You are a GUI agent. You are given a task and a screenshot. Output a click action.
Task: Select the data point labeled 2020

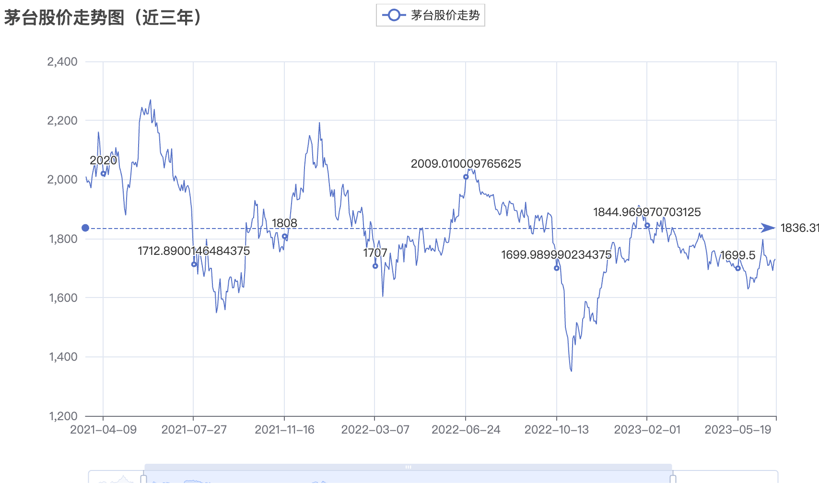click(x=103, y=174)
